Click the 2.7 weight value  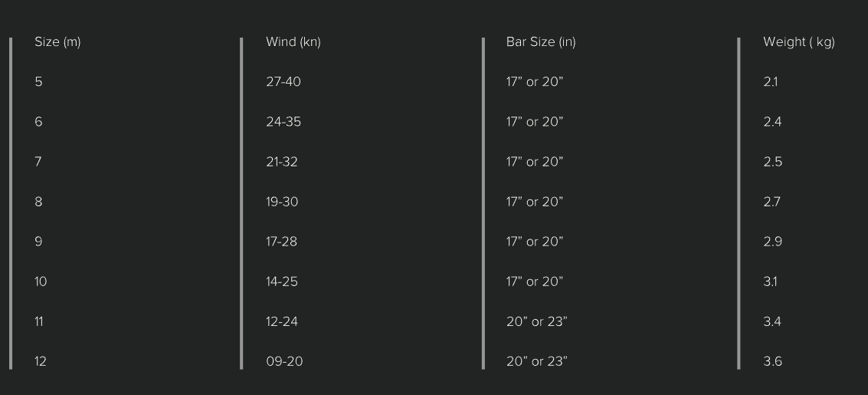tap(772, 202)
